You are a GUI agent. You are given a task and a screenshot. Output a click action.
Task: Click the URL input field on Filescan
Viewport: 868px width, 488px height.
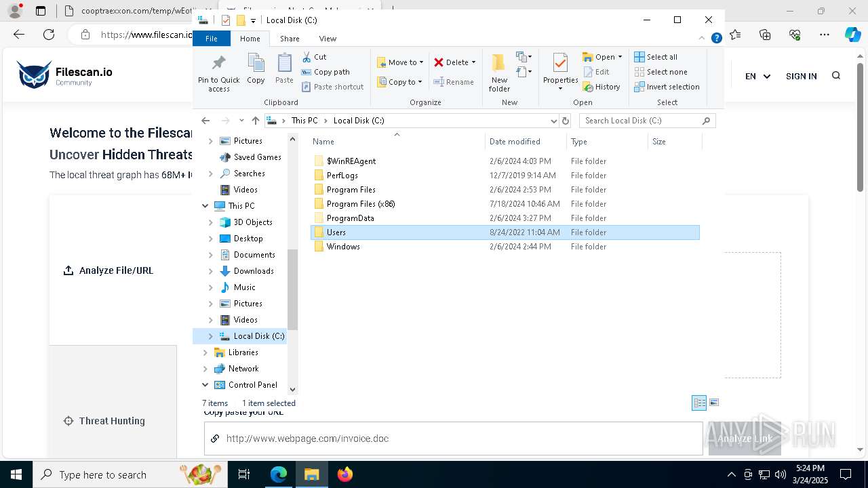pyautogui.click(x=453, y=439)
